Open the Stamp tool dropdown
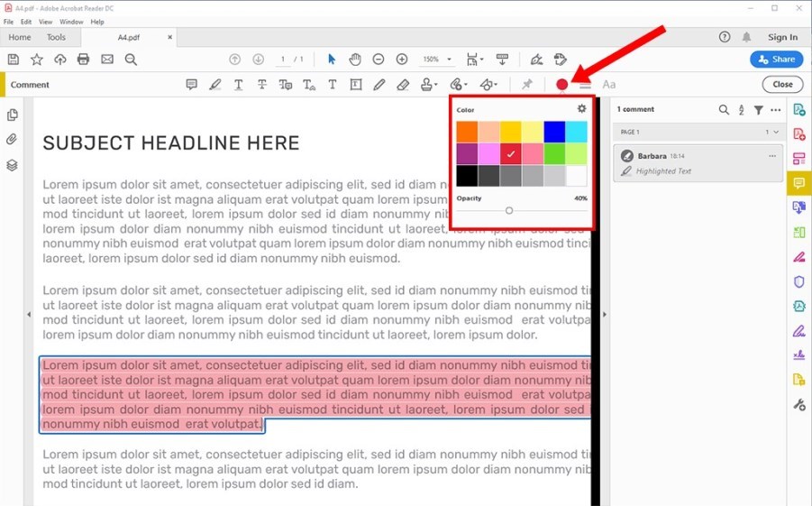Viewport: 812px width, 506px height. pyautogui.click(x=430, y=85)
